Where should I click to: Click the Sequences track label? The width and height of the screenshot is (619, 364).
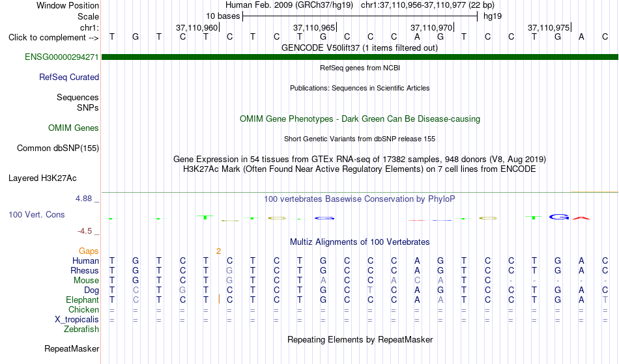pos(78,98)
